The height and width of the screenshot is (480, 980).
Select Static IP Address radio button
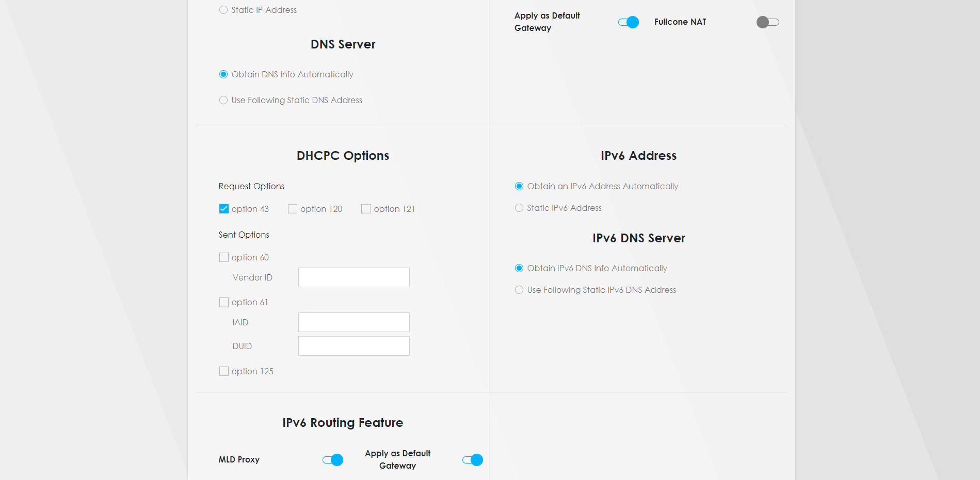coord(223,10)
